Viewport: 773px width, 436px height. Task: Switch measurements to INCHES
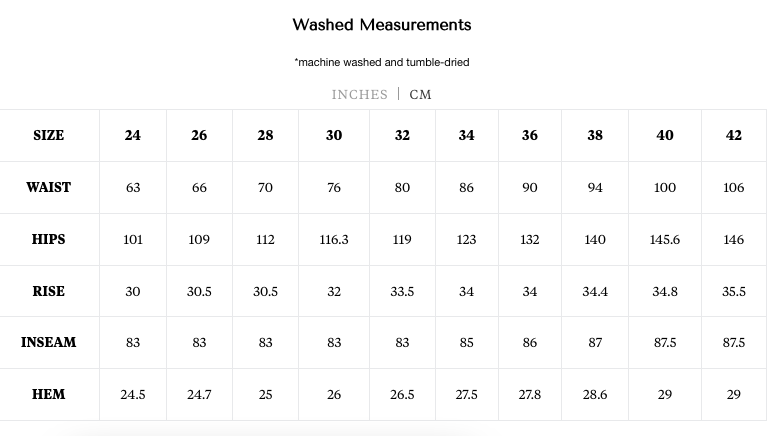[359, 94]
